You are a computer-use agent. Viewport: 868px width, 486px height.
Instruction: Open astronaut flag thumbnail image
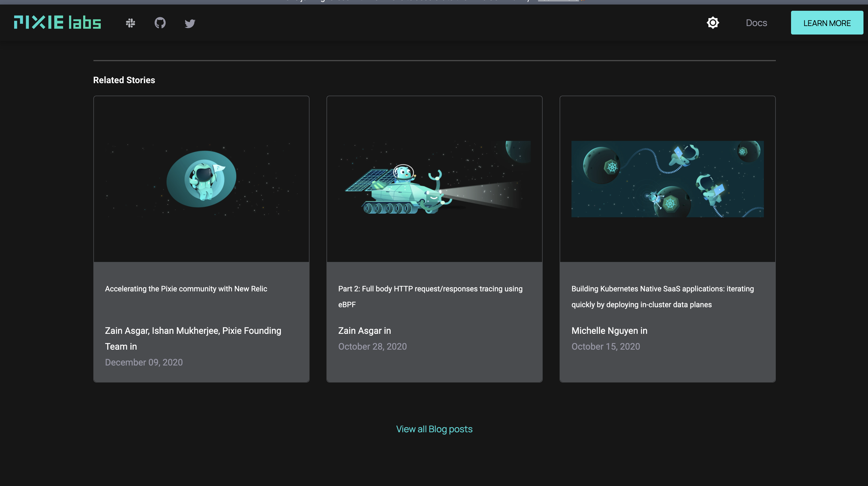tap(201, 179)
